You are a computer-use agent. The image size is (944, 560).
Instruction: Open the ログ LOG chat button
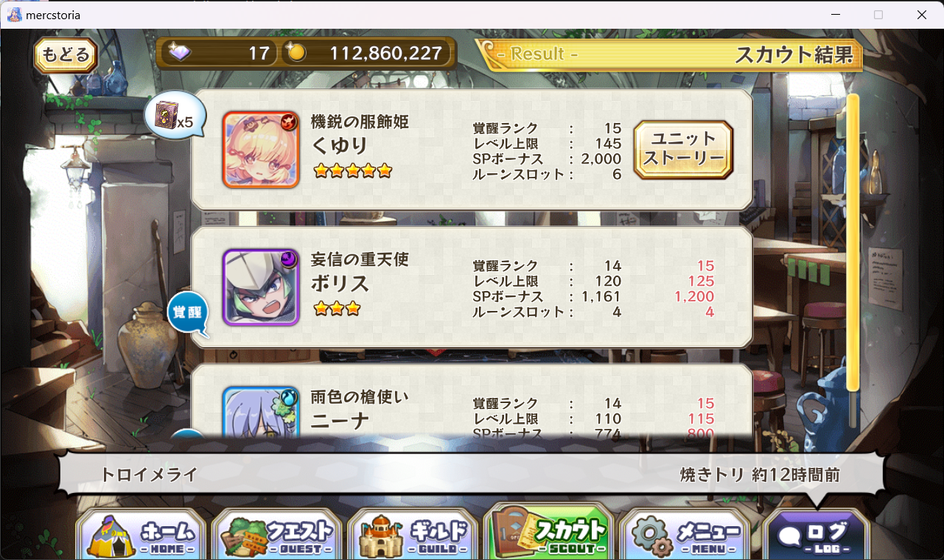pyautogui.click(x=816, y=533)
